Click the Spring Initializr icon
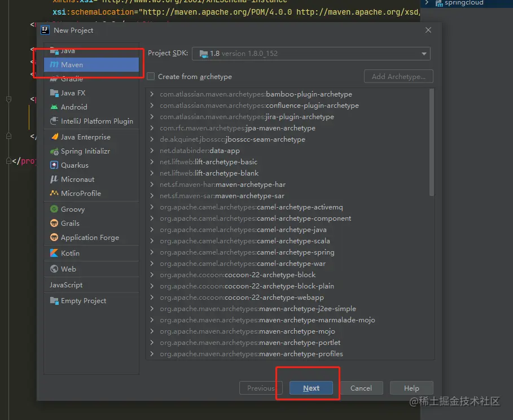 54,151
